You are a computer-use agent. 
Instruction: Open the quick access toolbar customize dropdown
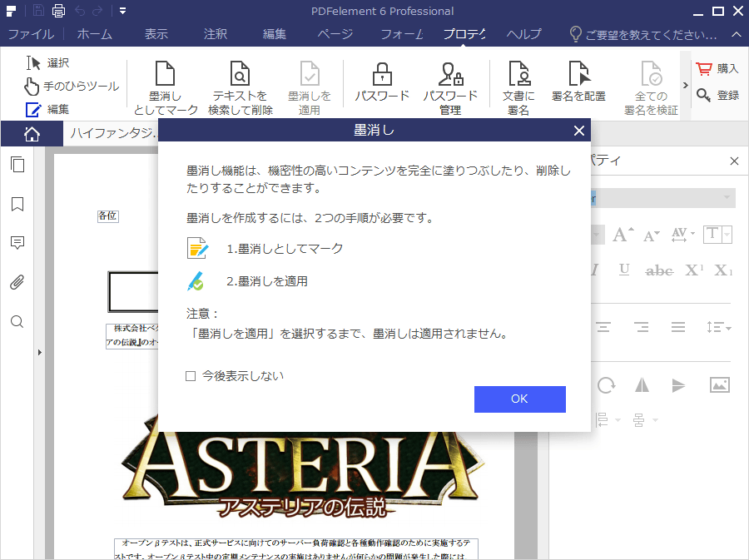point(123,11)
